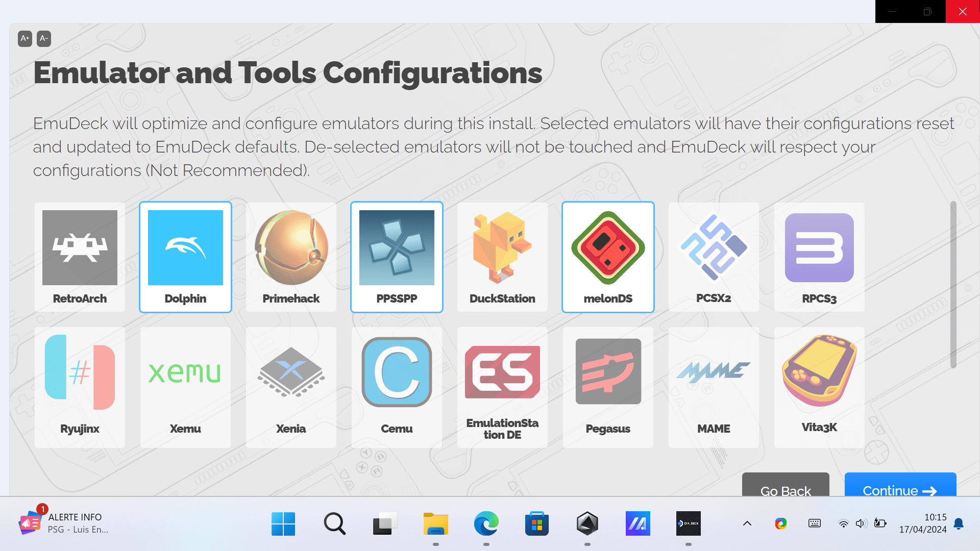This screenshot has width=980, height=551.
Task: Deselect the PPSSPP emulator card
Action: click(397, 257)
